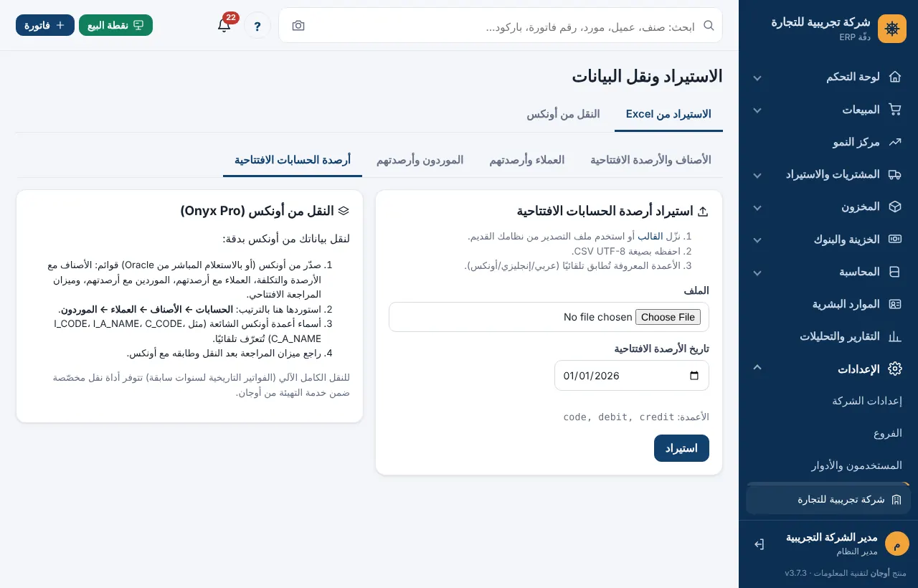Open الموارد البشرية via its ID-card icon

coord(894,304)
